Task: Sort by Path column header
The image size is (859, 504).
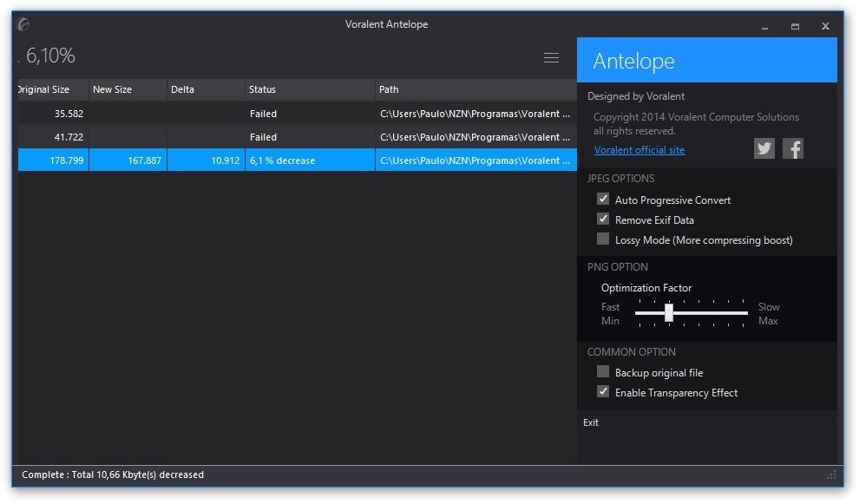Action: tap(476, 89)
